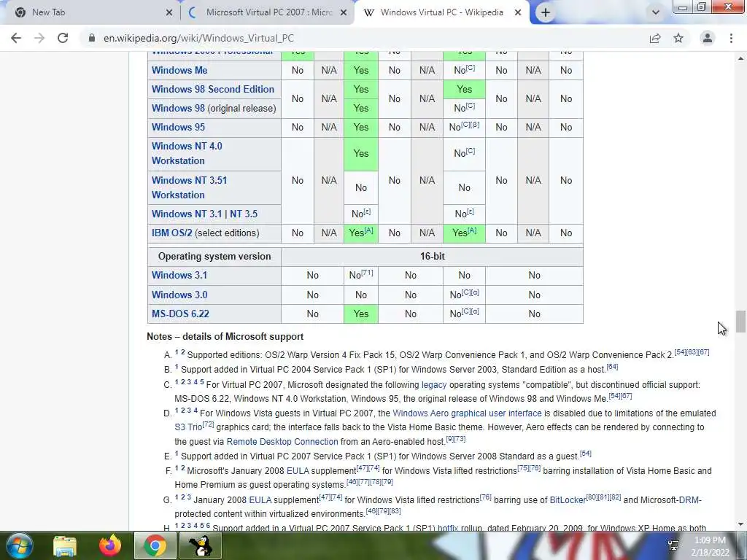747x560 pixels.
Task: Follow the Windows 98 original release link
Action: 178,108
